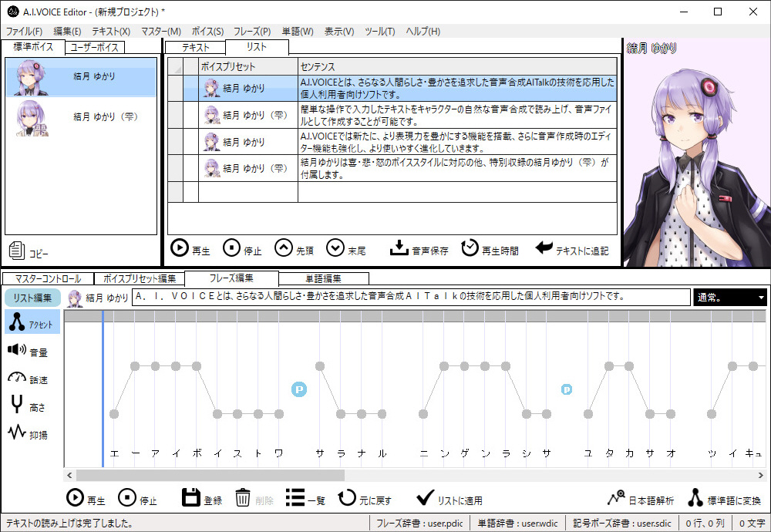Click 標準語に変換 convert icon

click(x=695, y=498)
